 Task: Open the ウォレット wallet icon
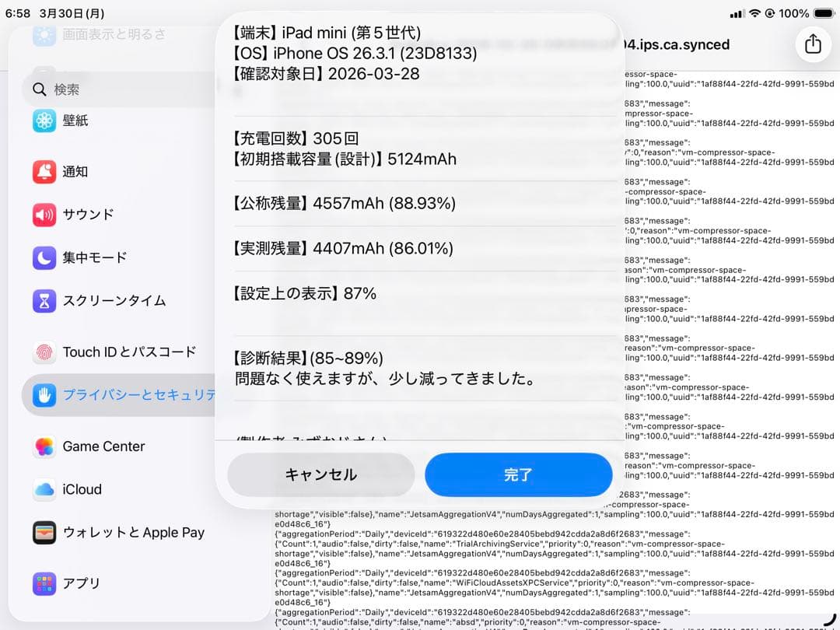44,533
